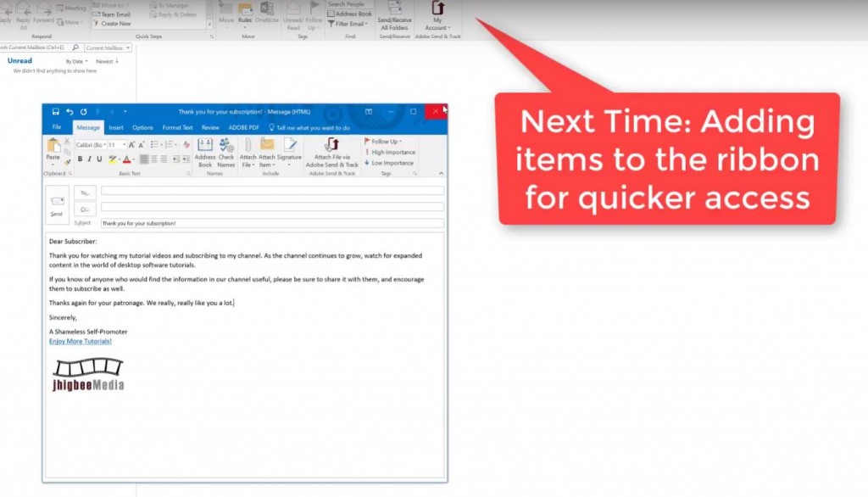Image resolution: width=868 pixels, height=497 pixels.
Task: Toggle Bold formatting
Action: 80,159
